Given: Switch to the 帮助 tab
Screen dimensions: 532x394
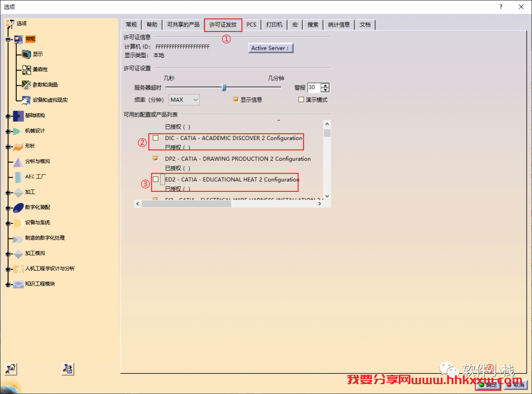Looking at the screenshot, I should [x=152, y=25].
